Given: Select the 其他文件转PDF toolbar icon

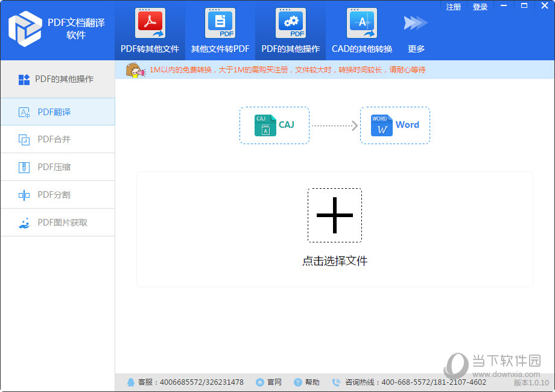Looking at the screenshot, I should (220, 24).
